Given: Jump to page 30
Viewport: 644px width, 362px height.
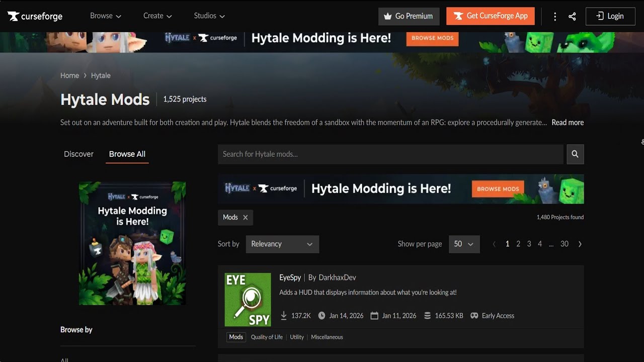Looking at the screenshot, I should tap(565, 244).
